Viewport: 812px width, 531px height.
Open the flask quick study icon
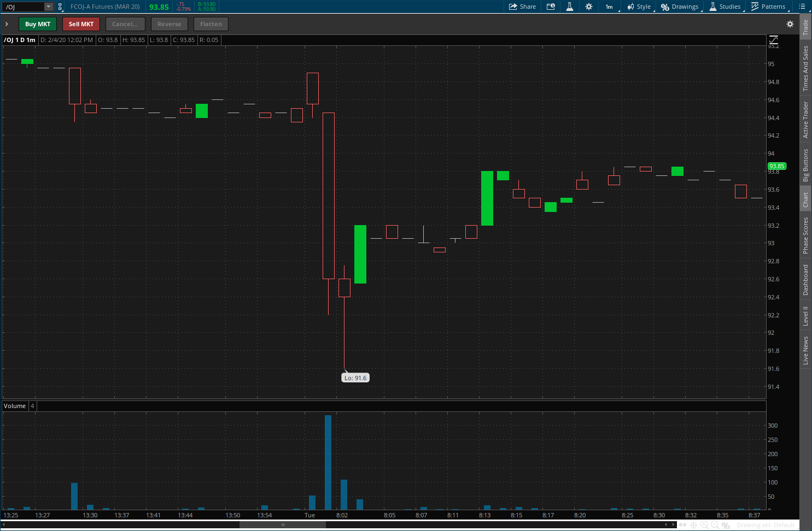pyautogui.click(x=569, y=7)
